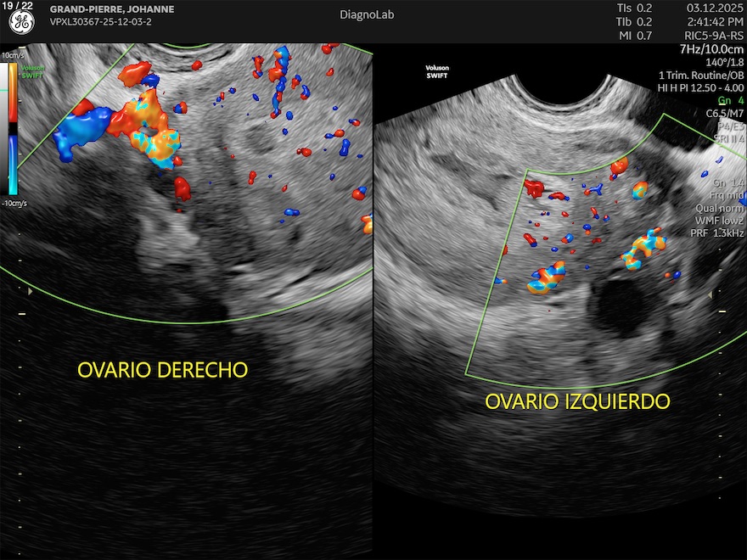Click the MI 0.7 index readout

634,36
